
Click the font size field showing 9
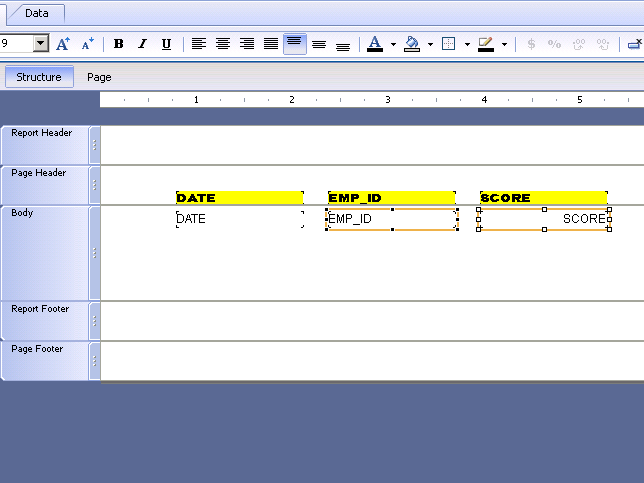[16, 43]
